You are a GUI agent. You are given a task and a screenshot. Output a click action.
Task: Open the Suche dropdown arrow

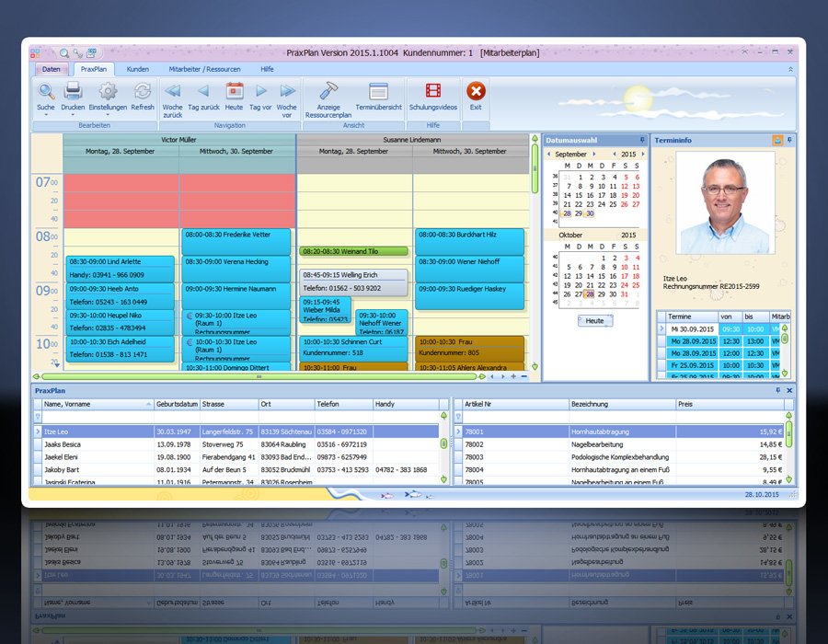point(46,115)
